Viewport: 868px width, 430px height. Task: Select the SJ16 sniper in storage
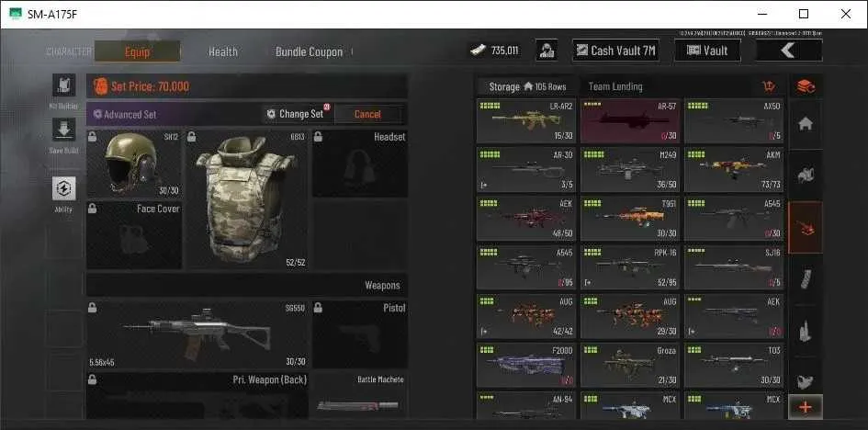pos(734,267)
